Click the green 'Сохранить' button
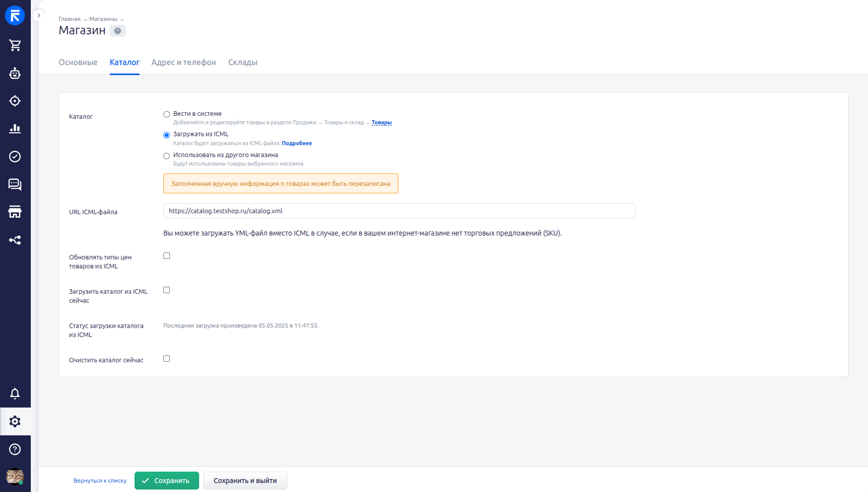The image size is (868, 492). click(x=166, y=481)
